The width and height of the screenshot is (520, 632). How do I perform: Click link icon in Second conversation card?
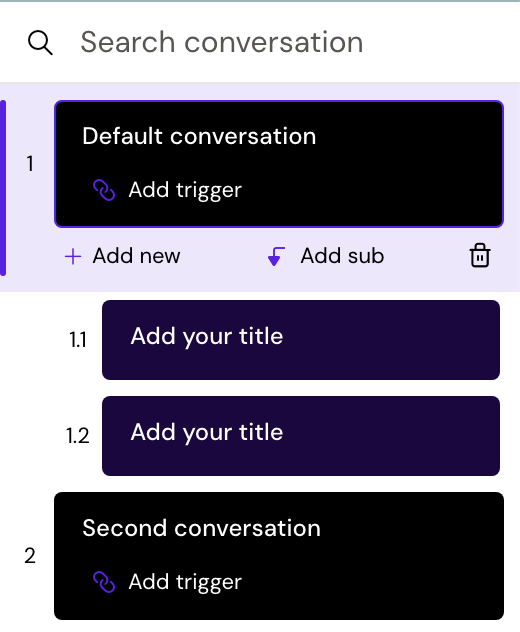point(104,582)
